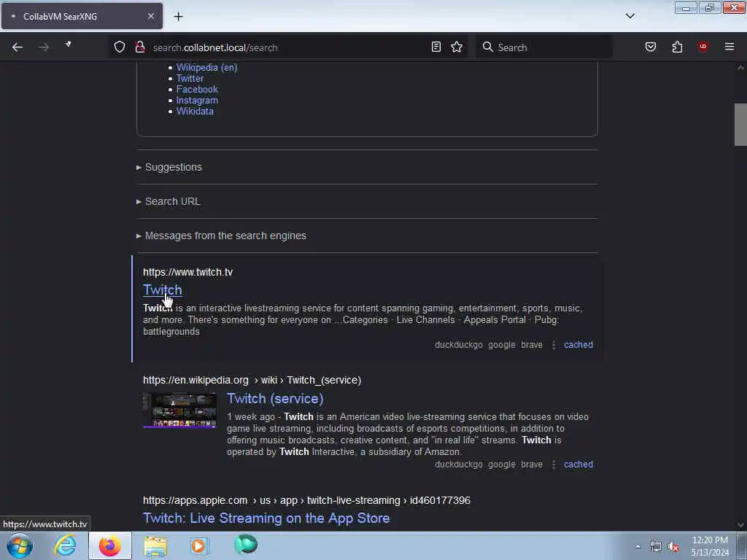Launch Internet Explorer from the taskbar

pos(65,545)
